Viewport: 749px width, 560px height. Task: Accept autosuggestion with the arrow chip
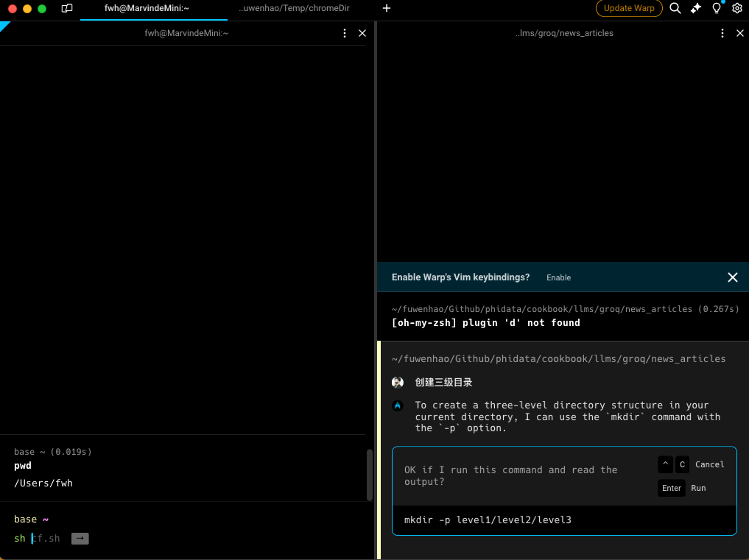[x=80, y=539]
